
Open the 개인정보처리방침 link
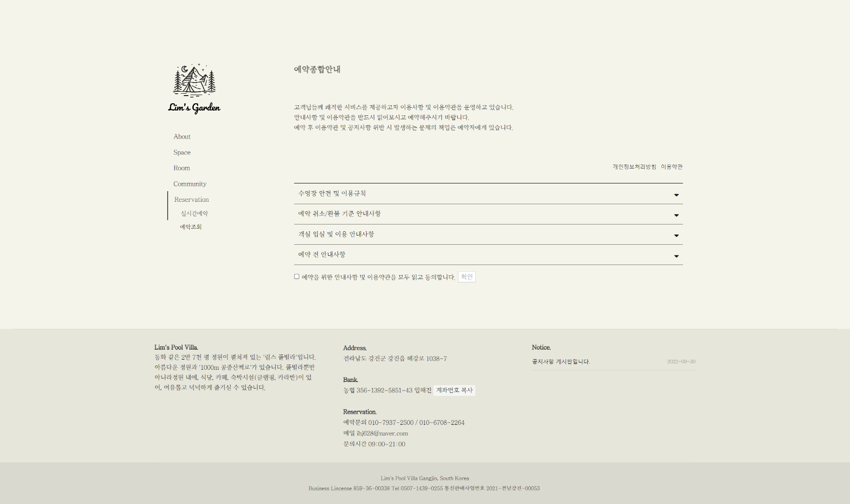click(634, 167)
